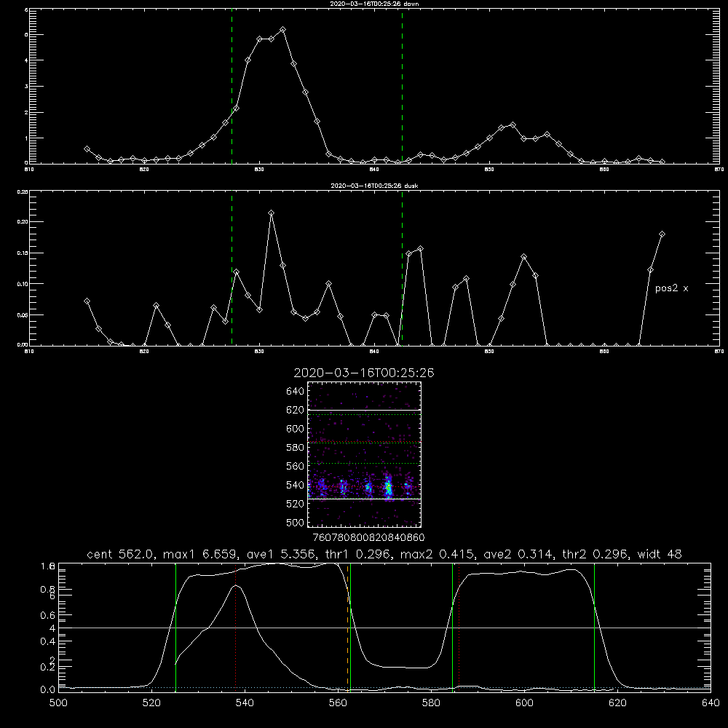Click the '2020-03-16T00:25:26 dusk' plot title
The height and width of the screenshot is (728, 728).
pyautogui.click(x=374, y=186)
